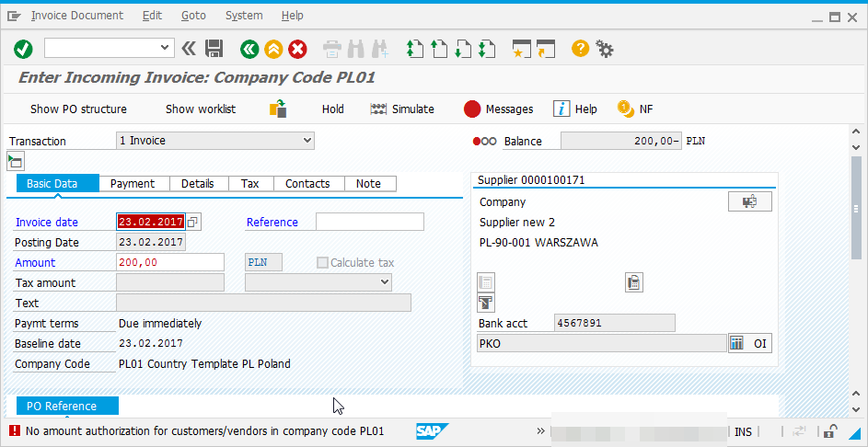Click the Other Invoice Document icon
This screenshot has height=447, width=868.
tap(278, 109)
